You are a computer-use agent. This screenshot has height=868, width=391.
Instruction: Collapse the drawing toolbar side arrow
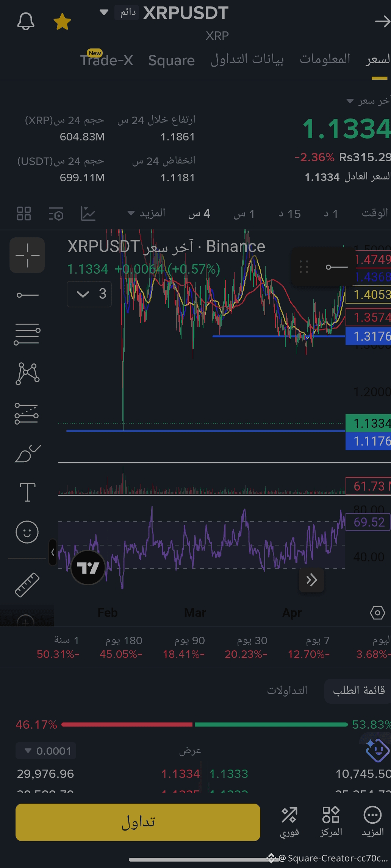[x=53, y=553]
